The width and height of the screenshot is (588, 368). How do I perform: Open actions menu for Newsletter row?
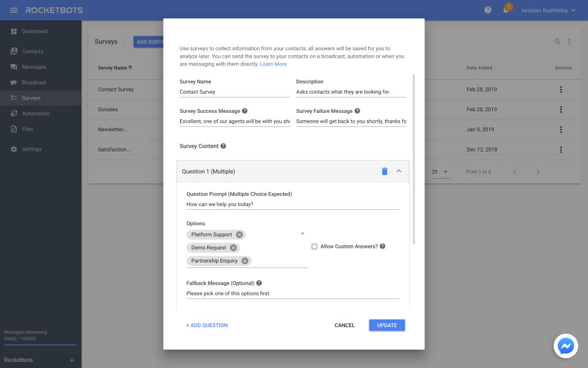[561, 129]
